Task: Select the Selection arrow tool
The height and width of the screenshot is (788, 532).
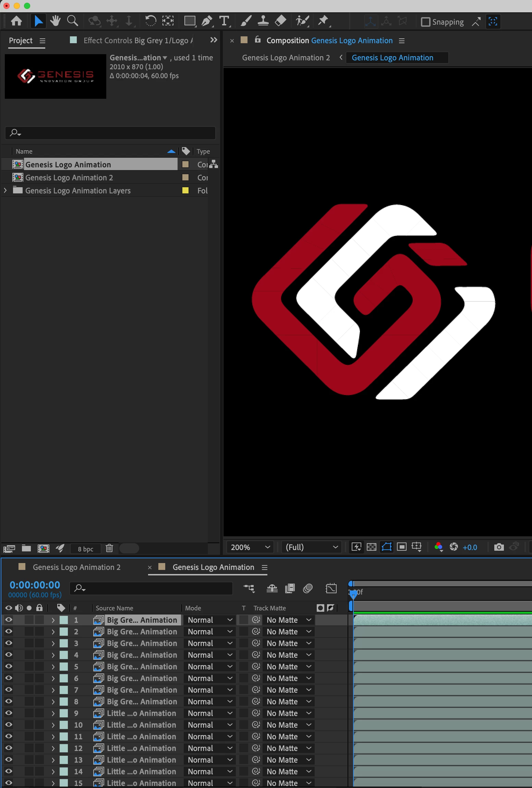Action: [x=38, y=21]
